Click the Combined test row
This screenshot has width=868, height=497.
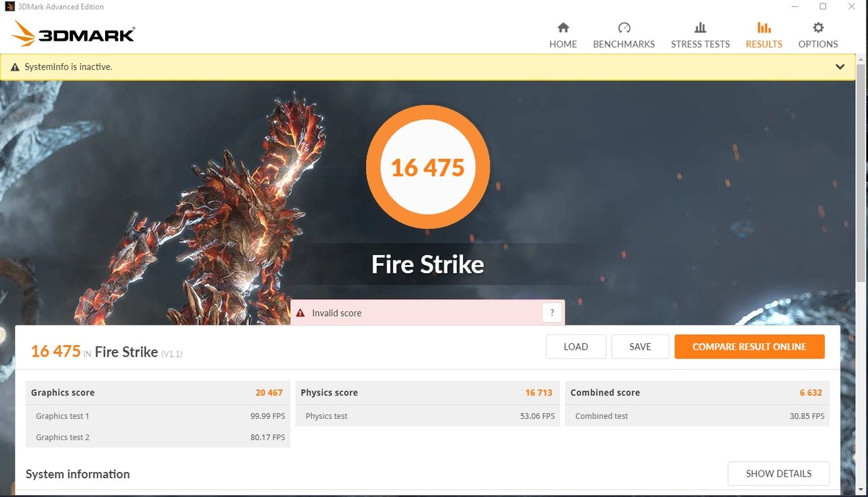pos(698,416)
